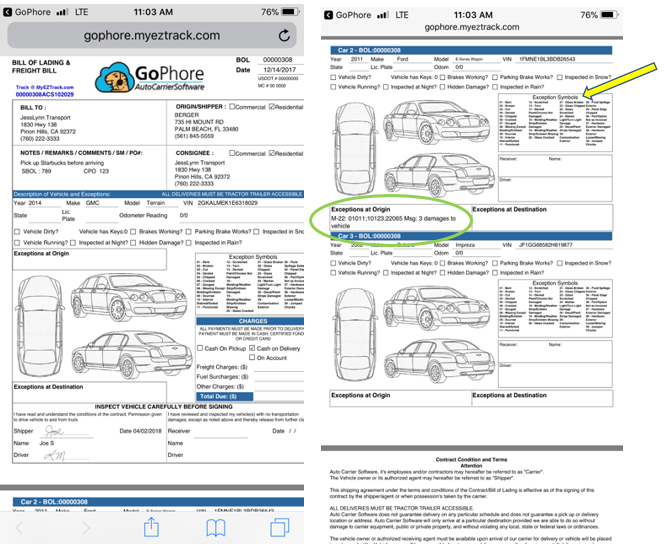Tap the gophore.myeztrack.com address bar on left phone

[x=150, y=35]
